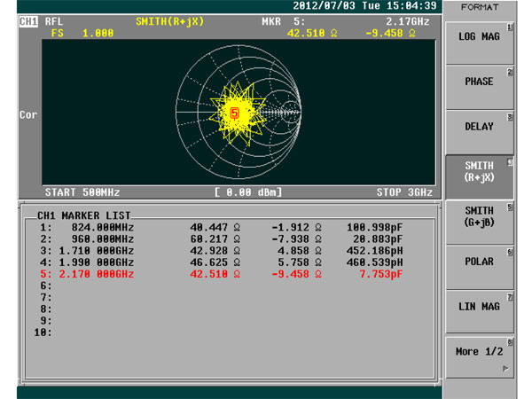The width and height of the screenshot is (532, 399).
Task: Select the SMITH (R+jX) softkey
Action: [x=480, y=177]
